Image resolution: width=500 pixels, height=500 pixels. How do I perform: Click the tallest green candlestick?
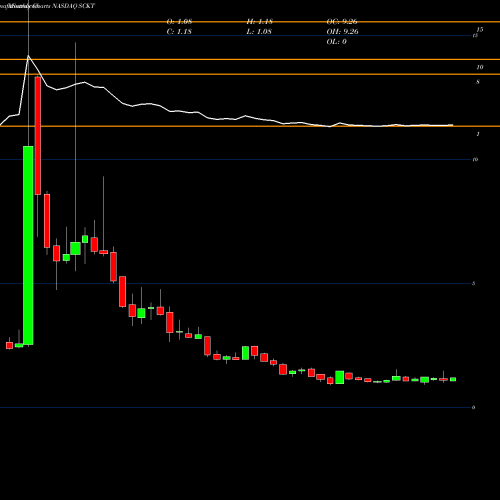click(28, 245)
